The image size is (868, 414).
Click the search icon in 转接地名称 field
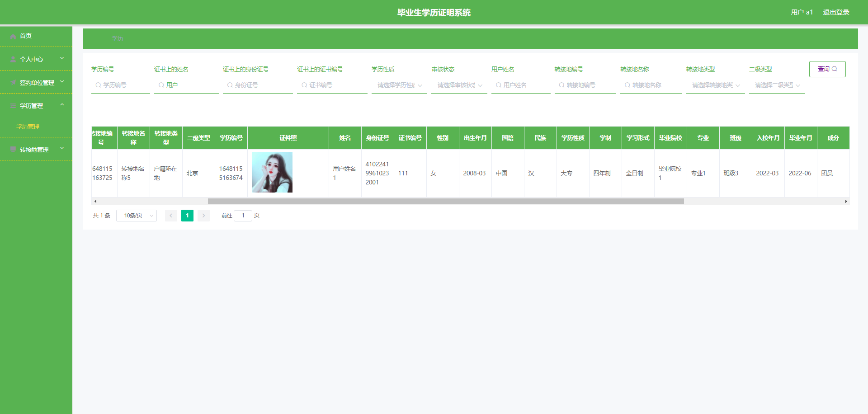click(627, 85)
